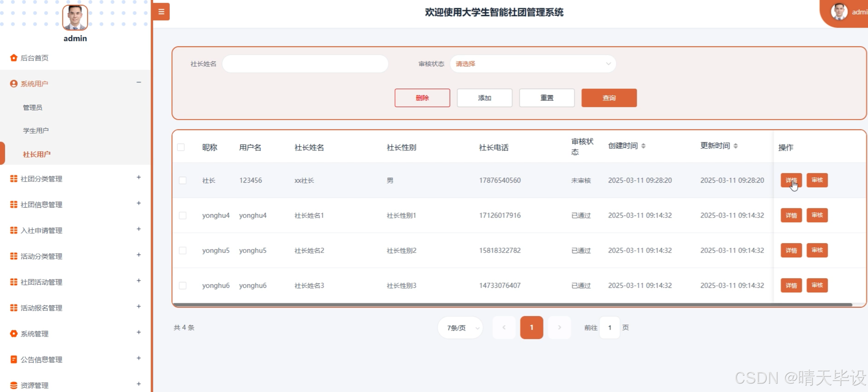
Task: Click the user icon beside 系统用户
Action: click(13, 84)
